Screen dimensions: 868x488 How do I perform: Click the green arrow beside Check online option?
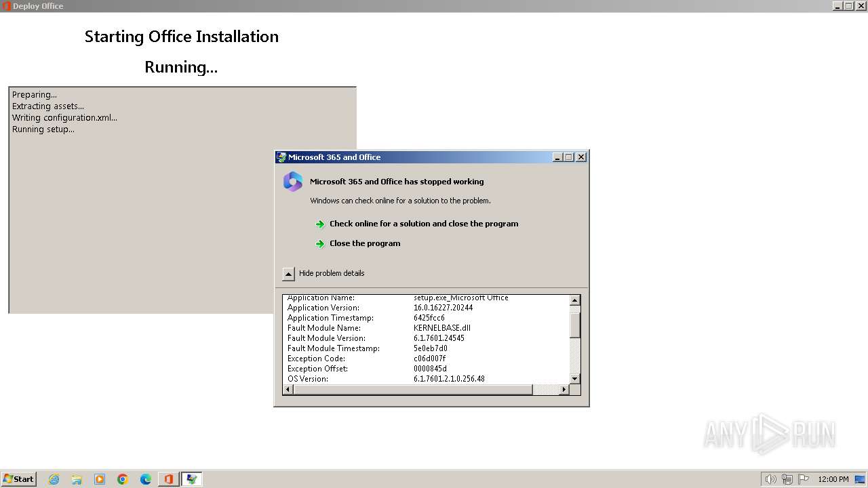pyautogui.click(x=320, y=224)
